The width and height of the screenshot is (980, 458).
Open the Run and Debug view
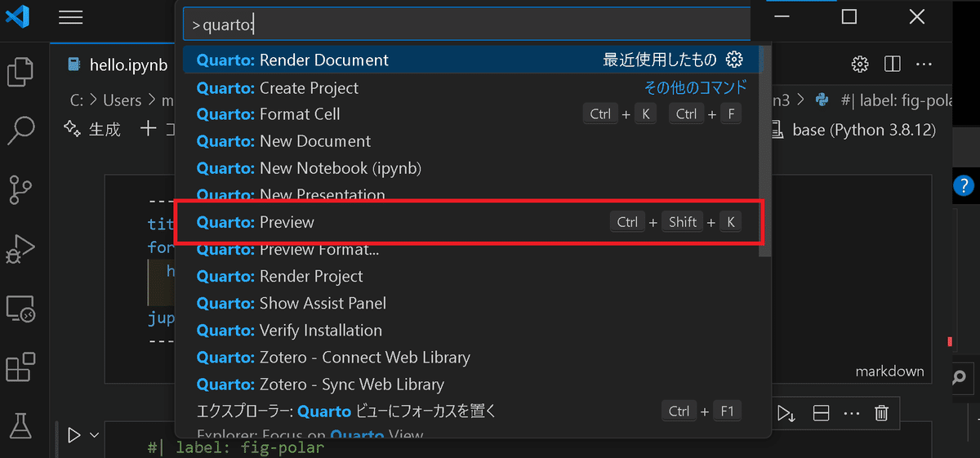pyautogui.click(x=20, y=248)
